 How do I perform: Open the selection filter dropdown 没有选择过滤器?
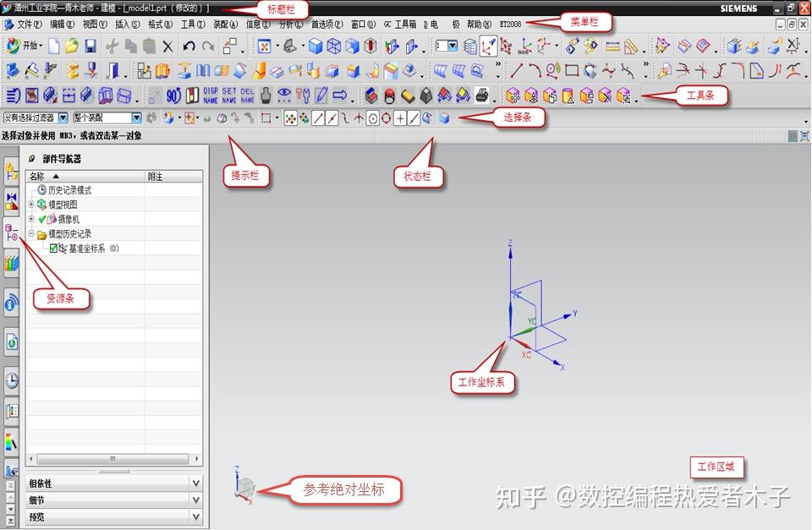tap(36, 118)
